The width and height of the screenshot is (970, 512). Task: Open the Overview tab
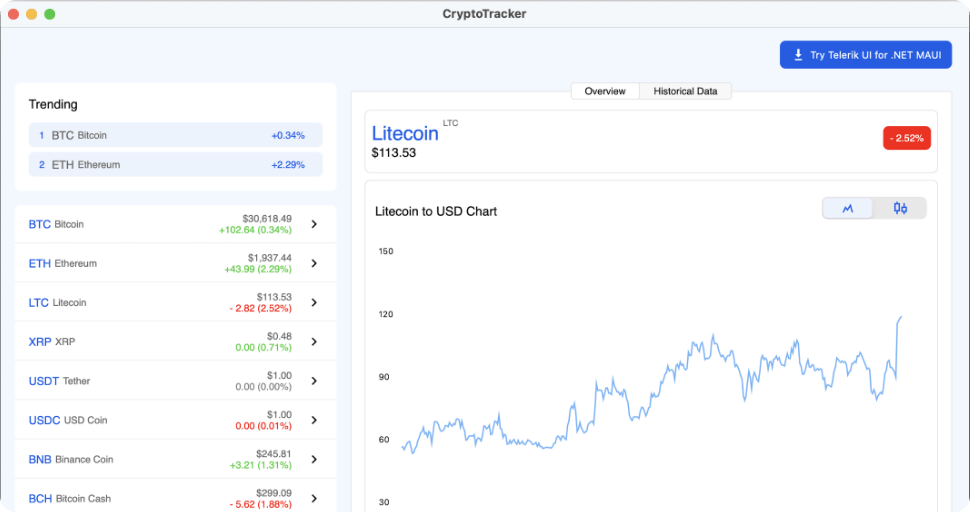click(605, 91)
